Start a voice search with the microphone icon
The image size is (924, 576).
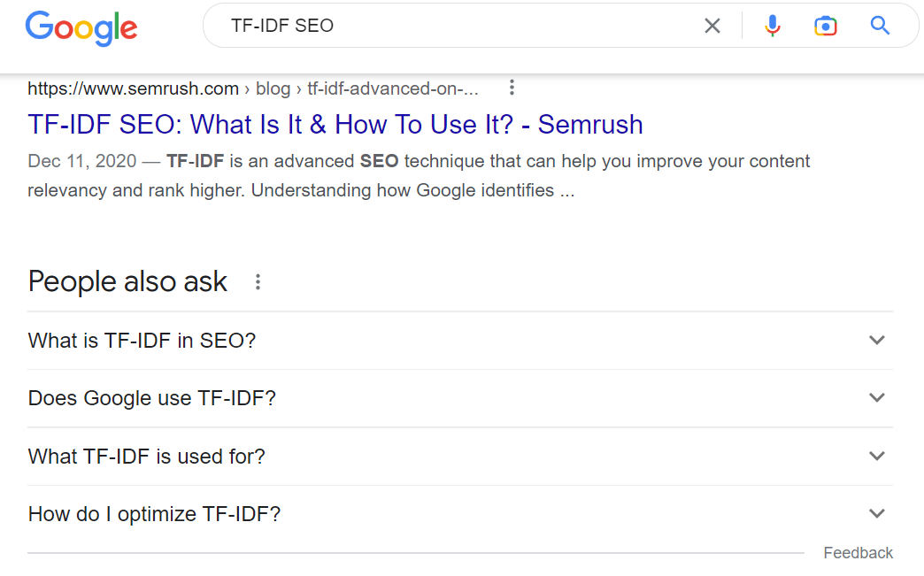tap(772, 26)
